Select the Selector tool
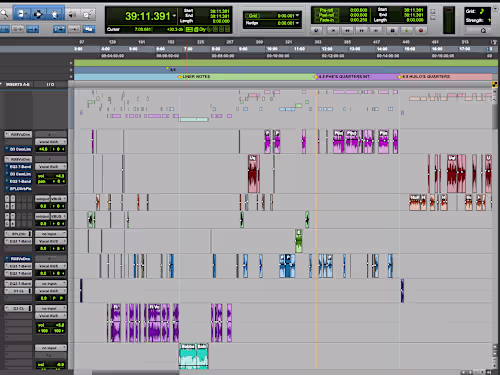Screen dimensions: 500x375 click(38, 14)
